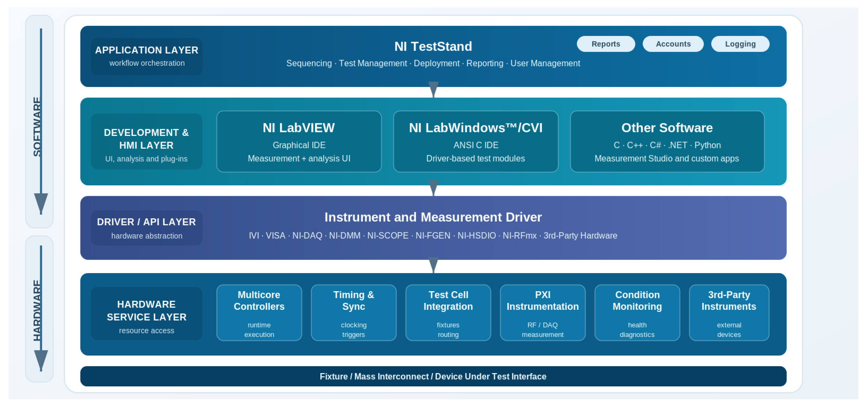
Task: Click the DEVELOPMENT & HMI LAYER label
Action: [147, 141]
